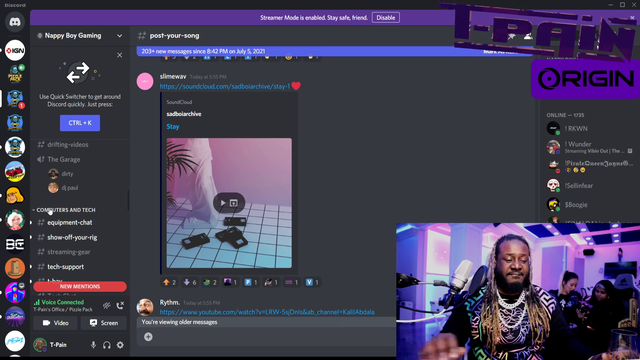Open the IGN server

click(x=15, y=50)
